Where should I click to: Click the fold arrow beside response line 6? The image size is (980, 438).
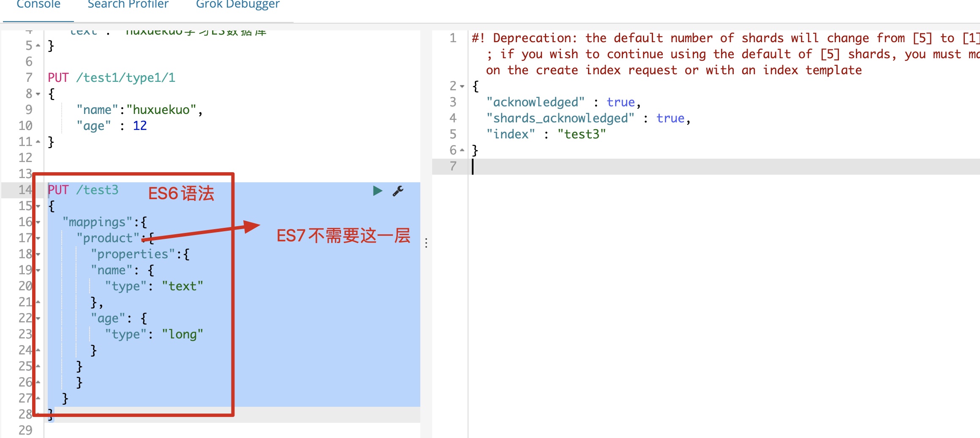pos(463,150)
